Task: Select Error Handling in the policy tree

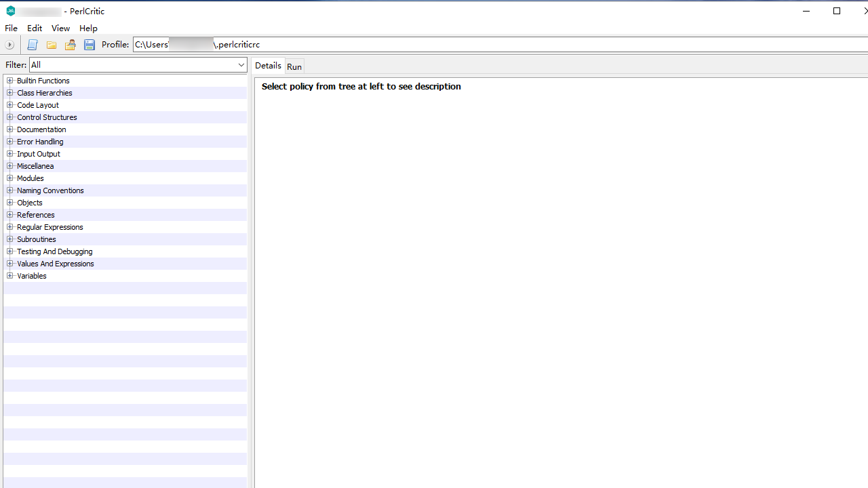Action: [40, 142]
